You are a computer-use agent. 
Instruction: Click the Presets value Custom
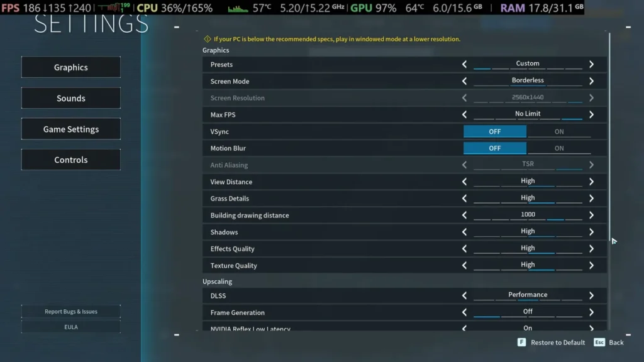pos(528,63)
